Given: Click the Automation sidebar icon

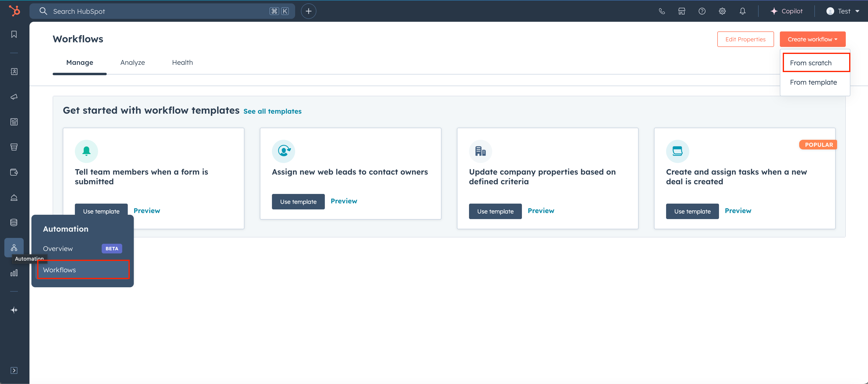Looking at the screenshot, I should point(14,248).
